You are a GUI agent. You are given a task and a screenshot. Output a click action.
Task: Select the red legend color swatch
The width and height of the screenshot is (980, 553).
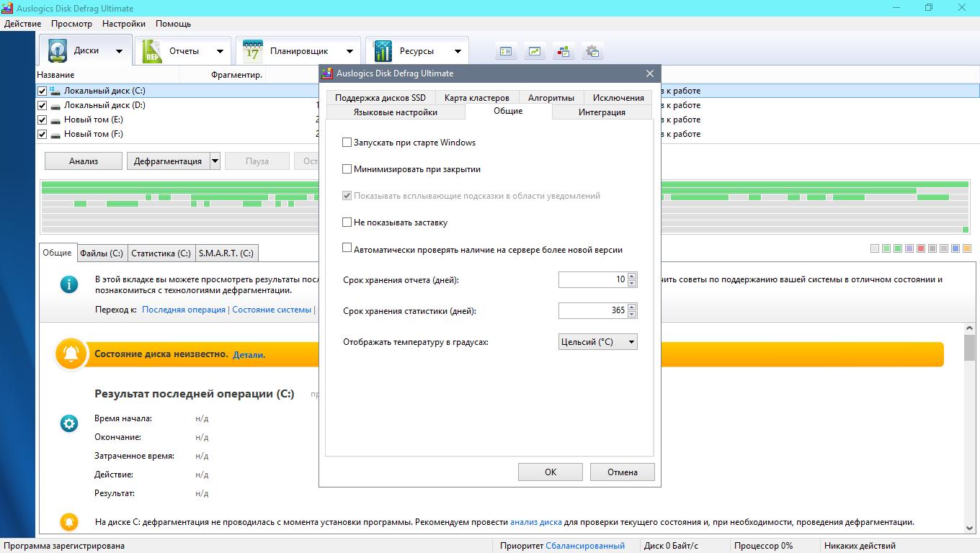pyautogui.click(x=921, y=248)
